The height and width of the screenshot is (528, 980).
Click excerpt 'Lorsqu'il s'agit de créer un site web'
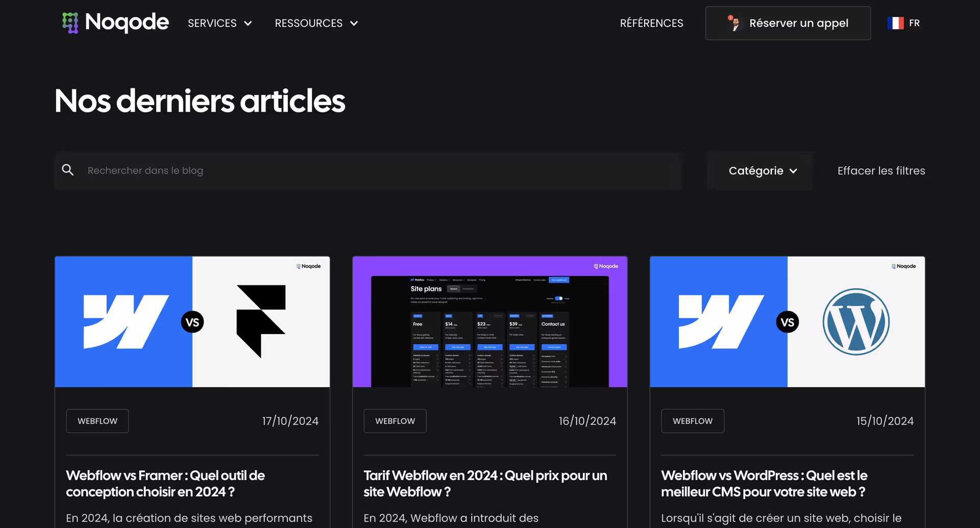pos(781,518)
